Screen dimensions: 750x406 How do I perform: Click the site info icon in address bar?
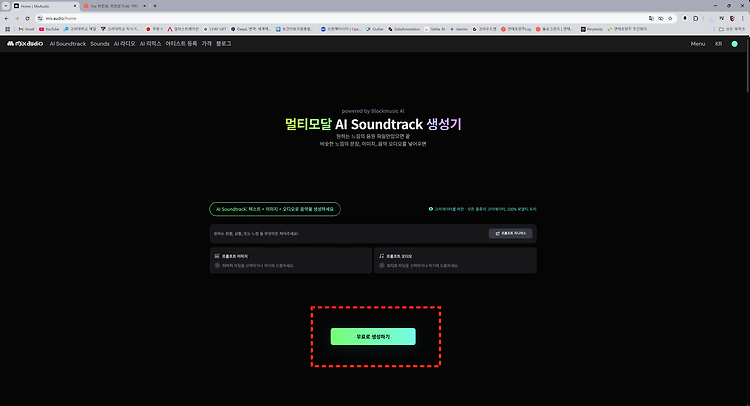[41, 18]
